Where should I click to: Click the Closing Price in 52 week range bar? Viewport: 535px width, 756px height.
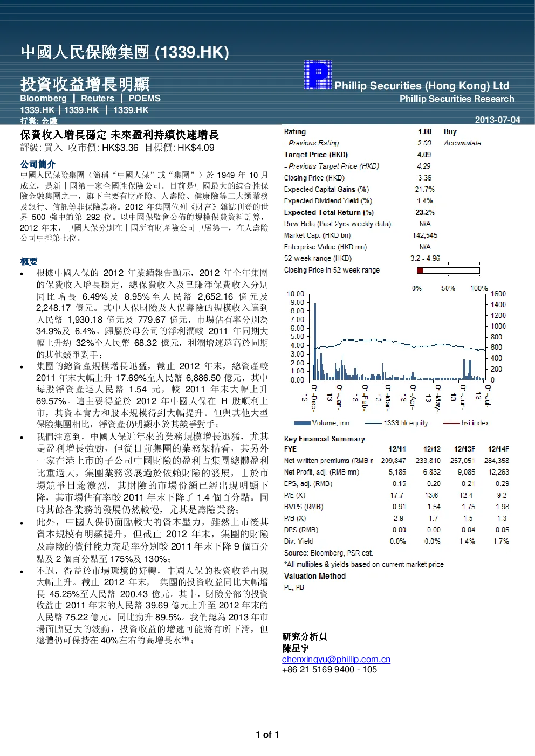click(x=448, y=270)
